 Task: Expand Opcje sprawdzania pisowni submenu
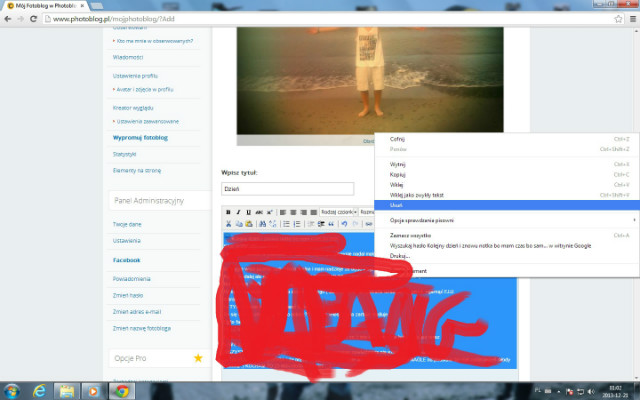507,220
